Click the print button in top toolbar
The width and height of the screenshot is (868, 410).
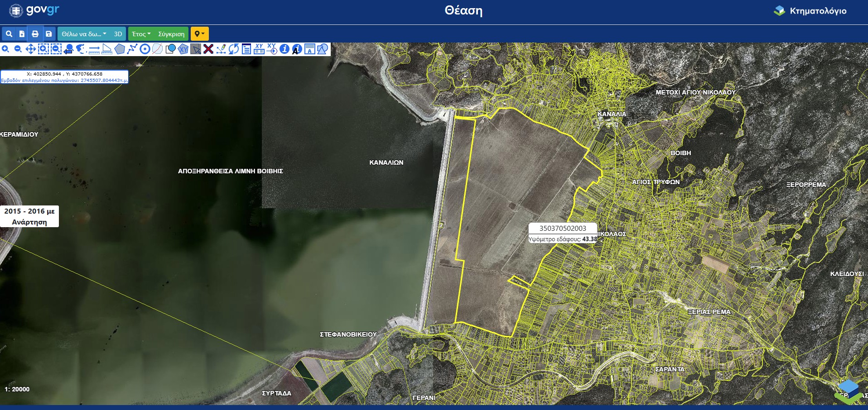(35, 34)
